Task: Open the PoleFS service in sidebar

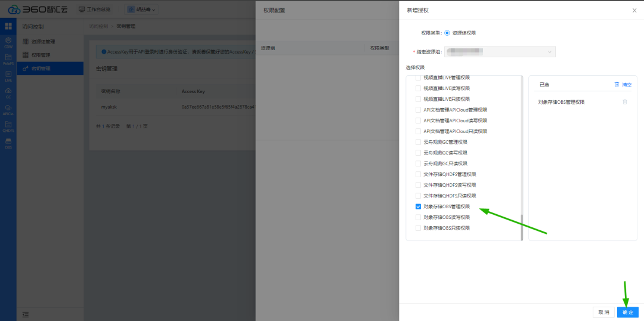Action: click(8, 60)
